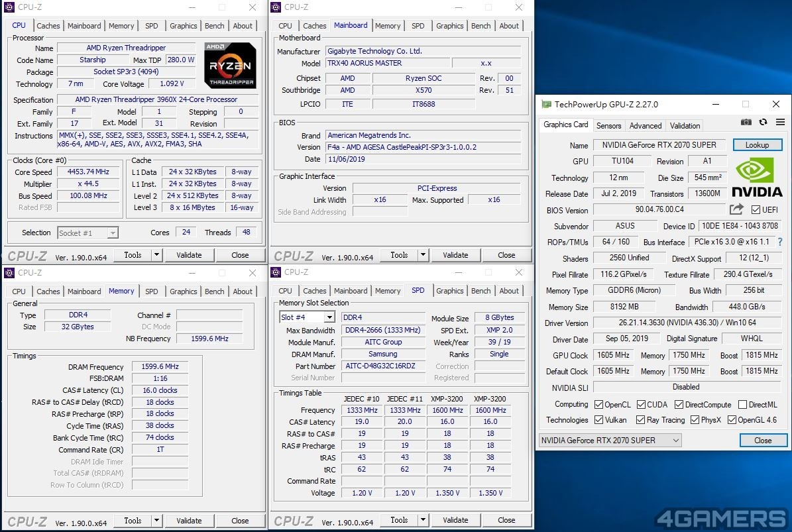Toggle the CUDA checkbox
The height and width of the screenshot is (532, 792).
pyautogui.click(x=641, y=404)
